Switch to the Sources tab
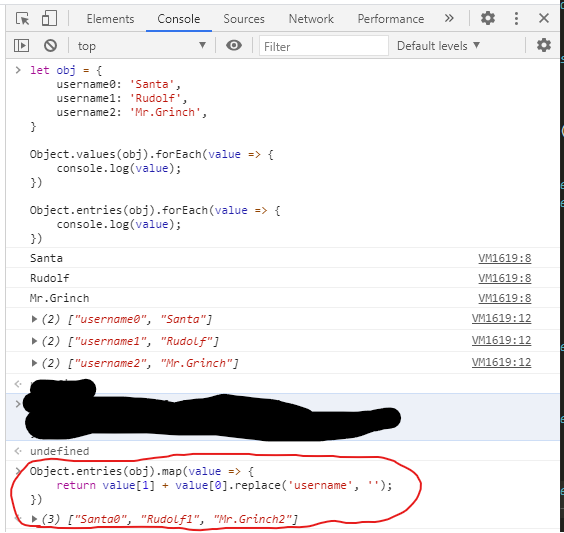This screenshot has height=533, width=564. click(x=244, y=19)
